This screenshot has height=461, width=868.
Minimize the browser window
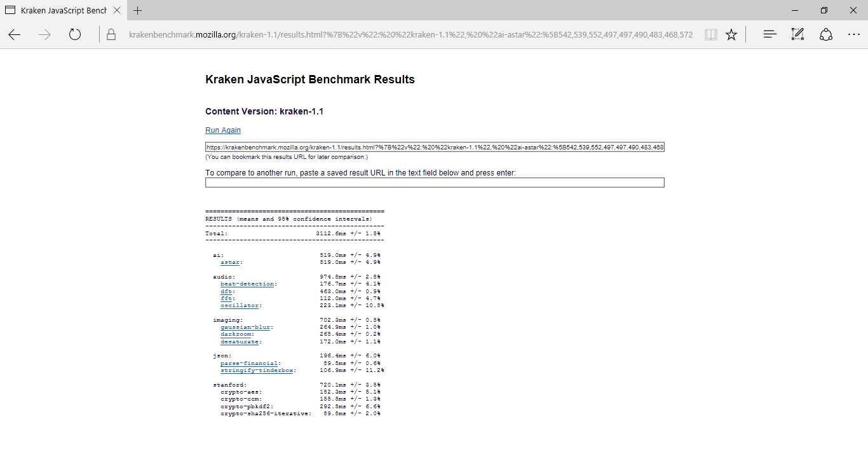(x=795, y=10)
